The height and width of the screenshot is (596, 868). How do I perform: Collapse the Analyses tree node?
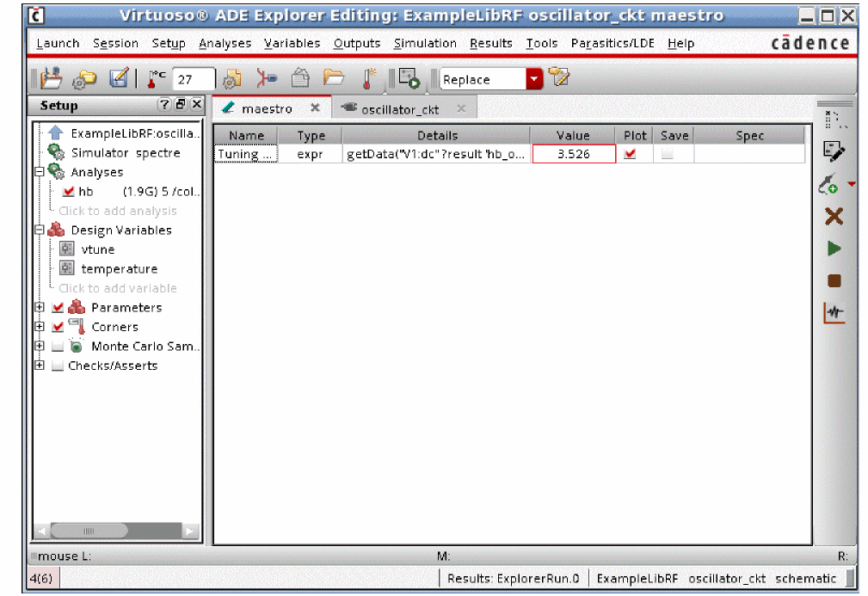[x=40, y=172]
